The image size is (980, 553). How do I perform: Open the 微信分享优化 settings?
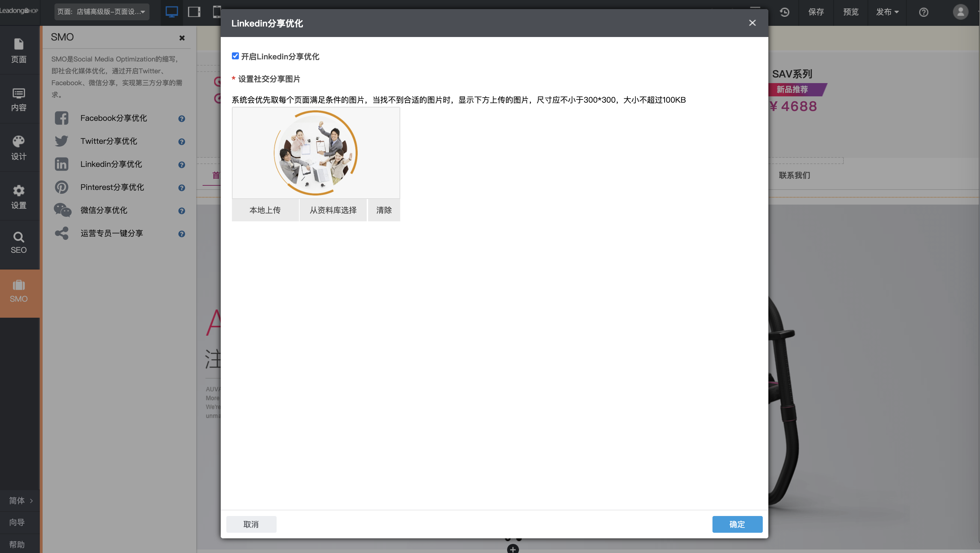[x=104, y=210]
